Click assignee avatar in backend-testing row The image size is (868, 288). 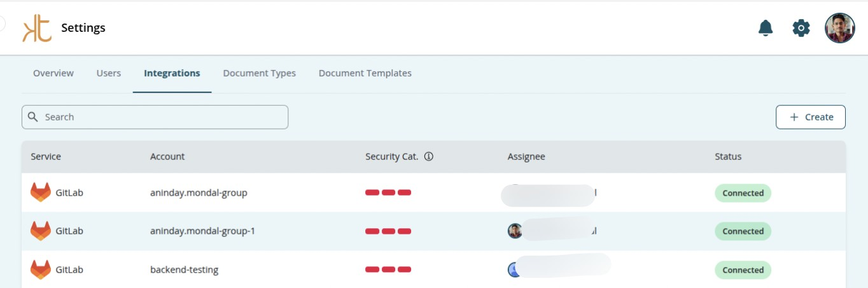click(514, 270)
